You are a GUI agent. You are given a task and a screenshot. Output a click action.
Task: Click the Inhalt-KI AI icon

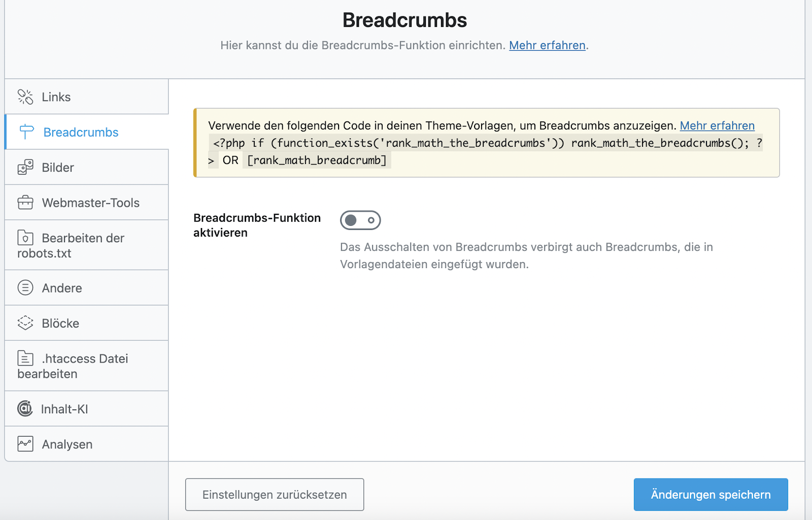(x=25, y=408)
